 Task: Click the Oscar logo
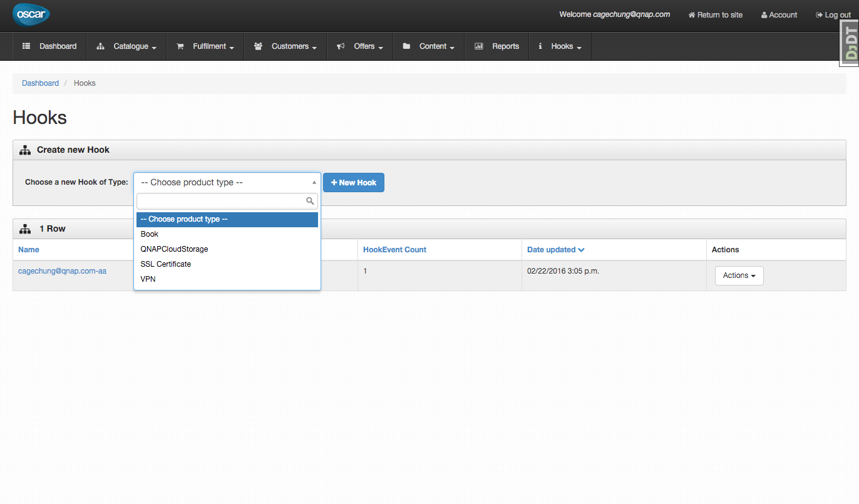click(31, 14)
